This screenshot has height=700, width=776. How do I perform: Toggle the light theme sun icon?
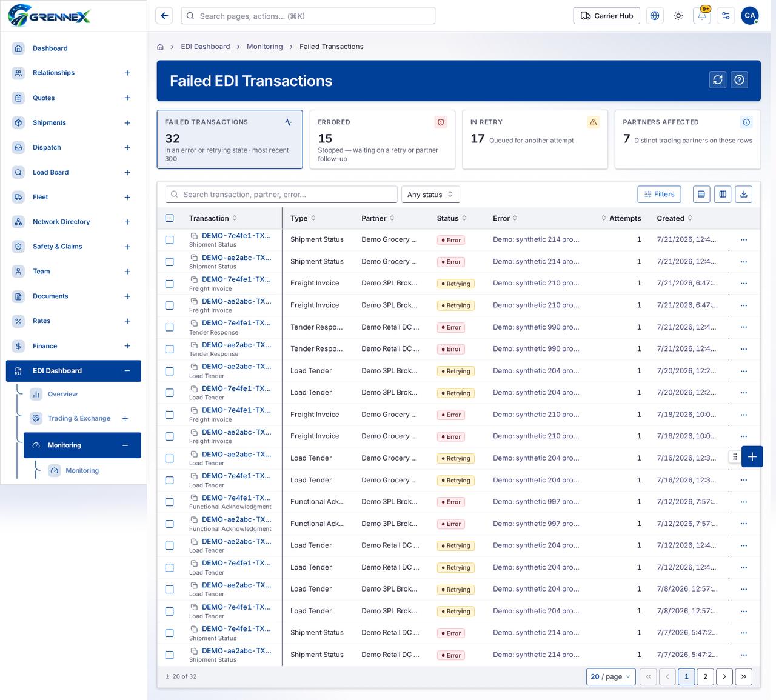tap(678, 16)
